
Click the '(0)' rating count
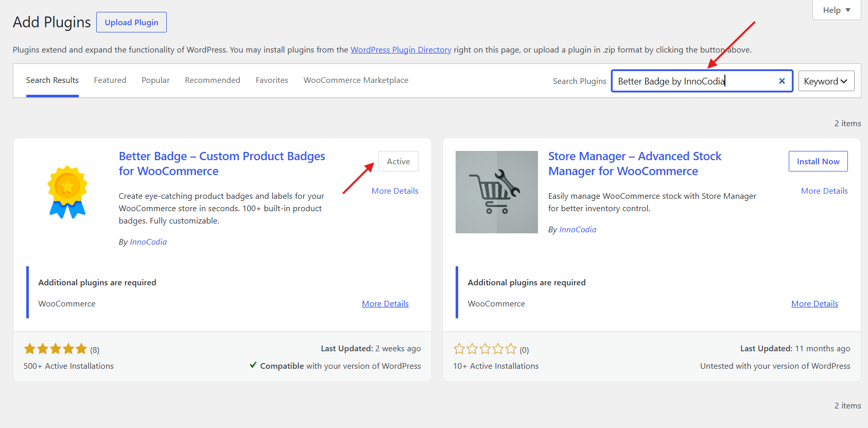(524, 350)
